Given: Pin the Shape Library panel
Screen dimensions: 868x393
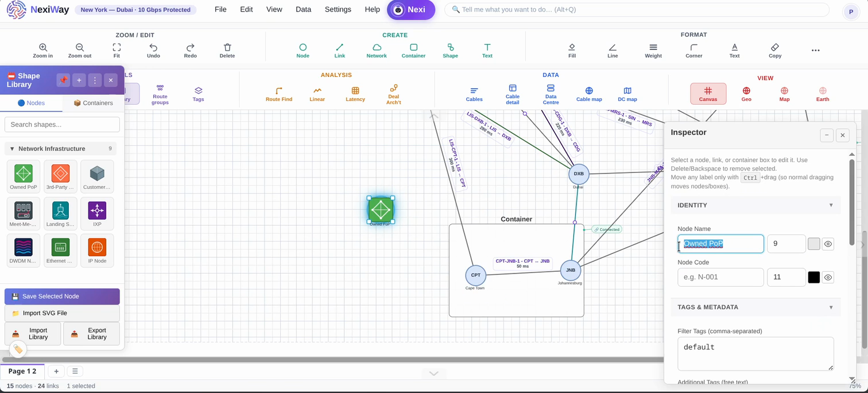Looking at the screenshot, I should click(x=63, y=80).
